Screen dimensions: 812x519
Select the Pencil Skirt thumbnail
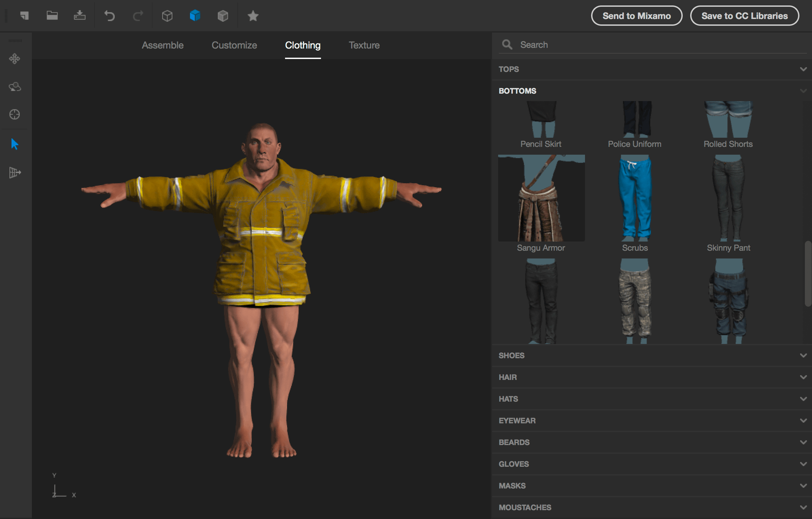[541, 119]
